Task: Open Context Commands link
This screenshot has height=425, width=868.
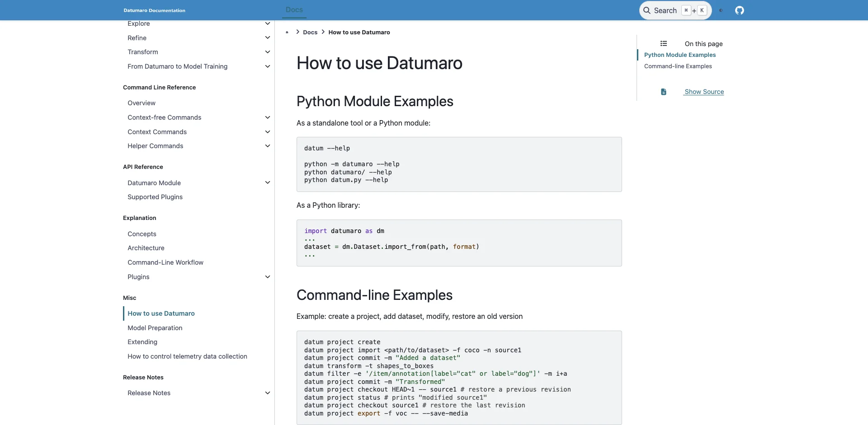Action: coord(157,132)
